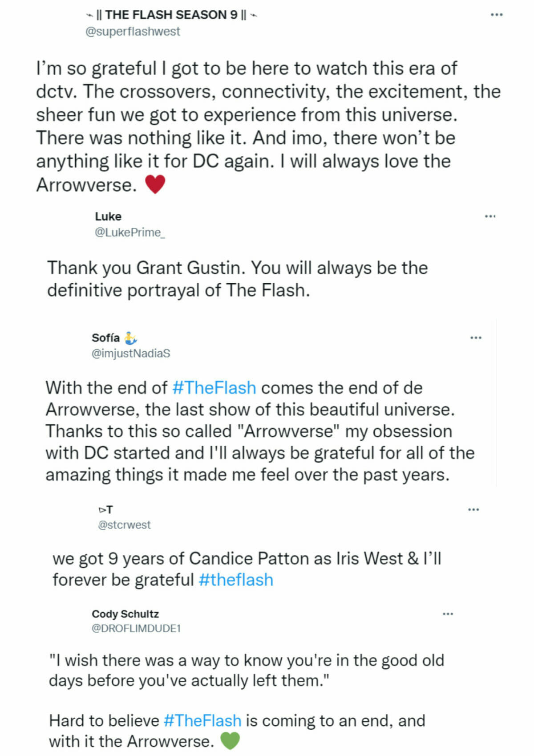
Task: Open more options on Luke's tweet
Action: pyautogui.click(x=490, y=216)
